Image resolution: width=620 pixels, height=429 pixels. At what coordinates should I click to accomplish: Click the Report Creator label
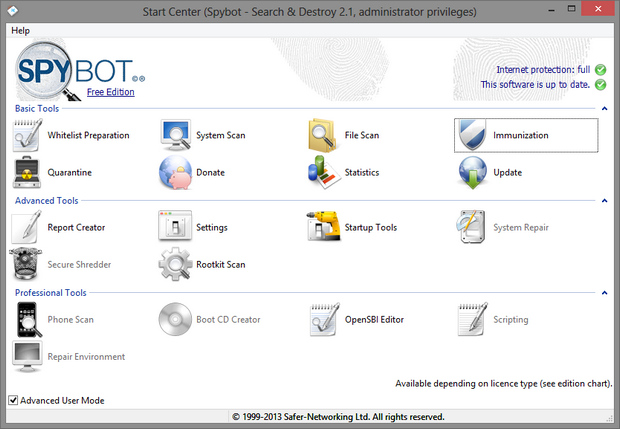pyautogui.click(x=76, y=227)
